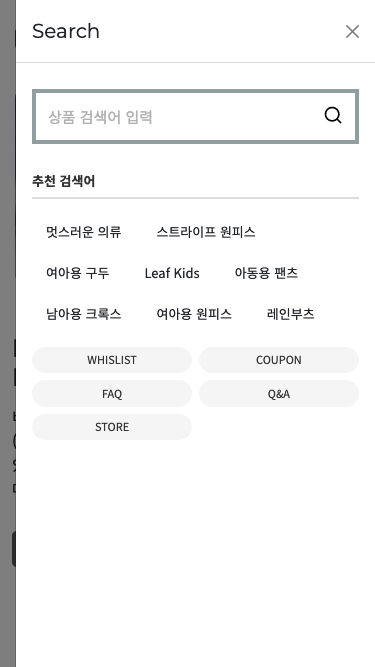Screen dimensions: 375x667
Task: Click the magnifying glass search icon
Action: pos(332,115)
